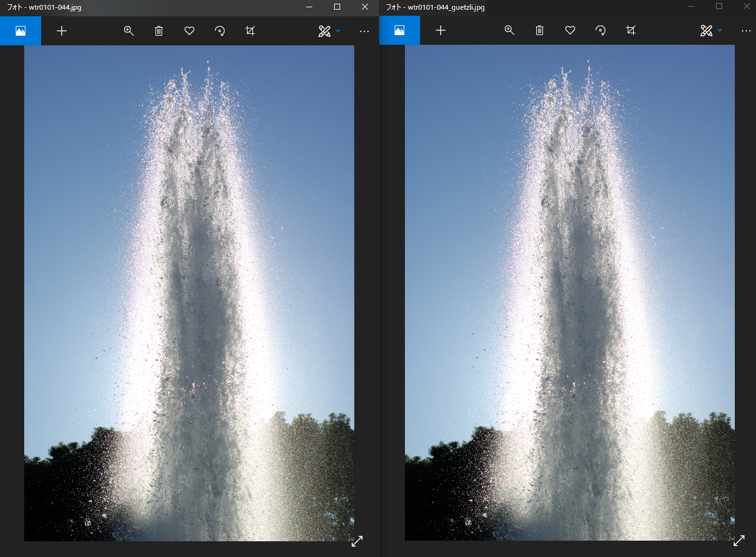756x557 pixels.
Task: Crop the guetzli photo in right window
Action: point(631,30)
